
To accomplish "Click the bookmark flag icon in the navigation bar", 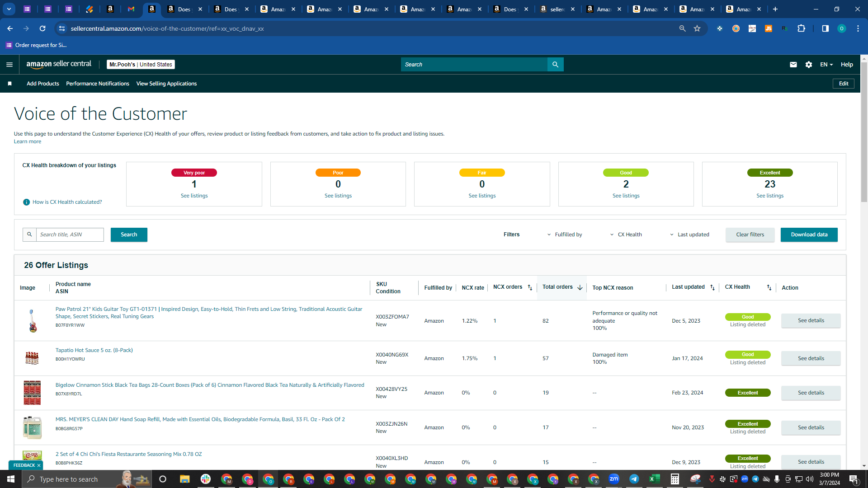I will (9, 84).
